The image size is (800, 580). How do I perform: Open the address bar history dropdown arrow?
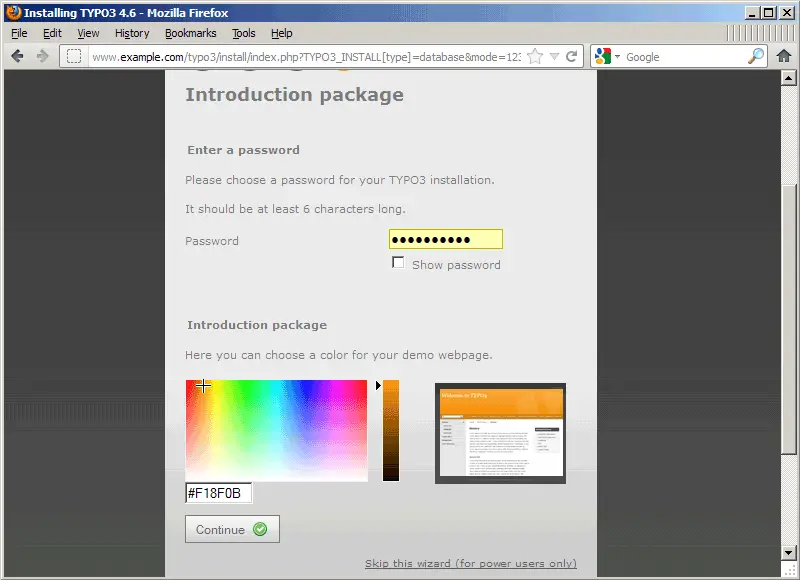click(555, 56)
